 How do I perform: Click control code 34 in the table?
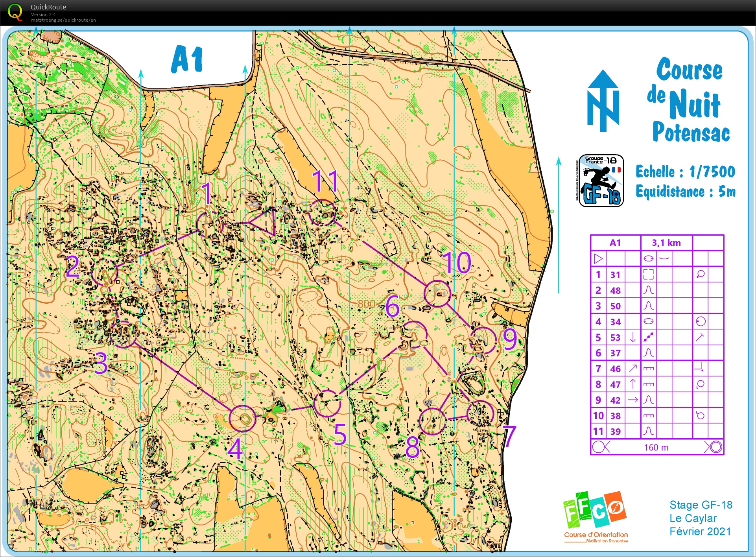click(615, 322)
